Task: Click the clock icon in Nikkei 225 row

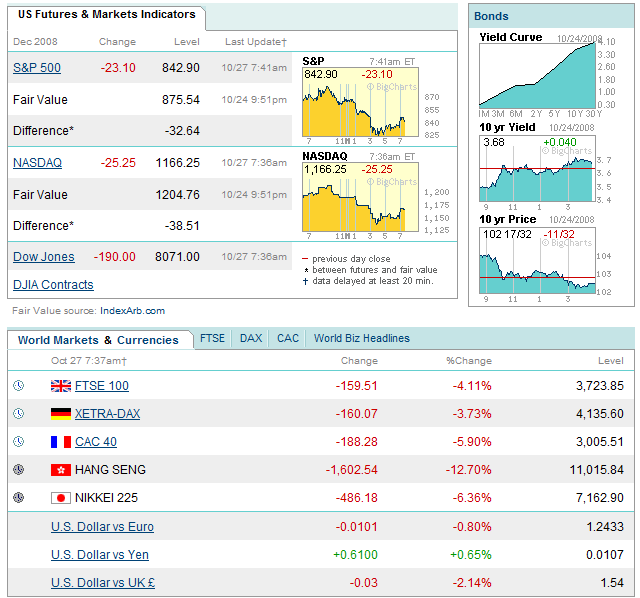Action: (18, 497)
